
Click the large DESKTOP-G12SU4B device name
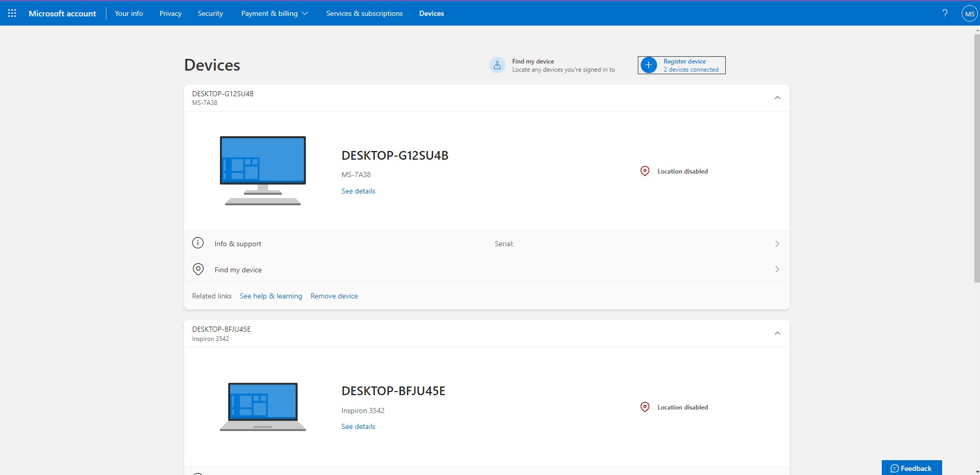(x=395, y=156)
